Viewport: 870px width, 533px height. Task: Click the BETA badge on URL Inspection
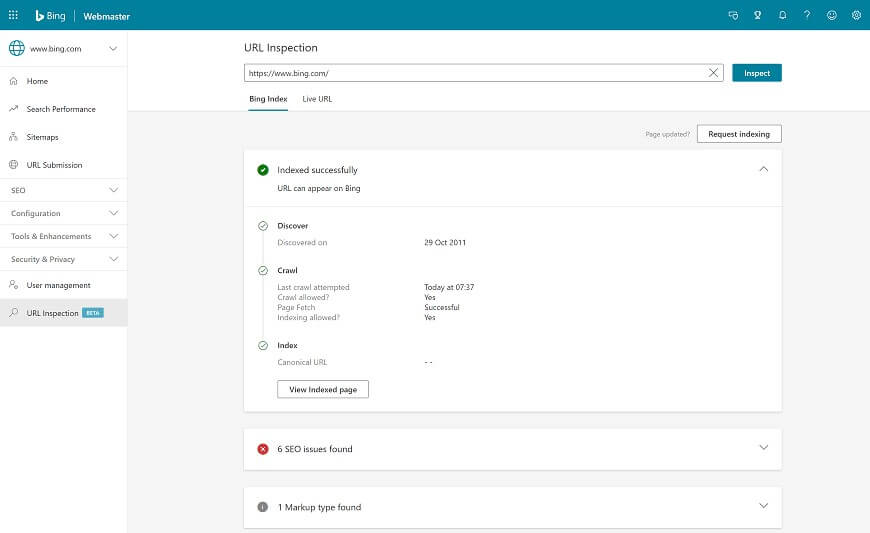(93, 313)
